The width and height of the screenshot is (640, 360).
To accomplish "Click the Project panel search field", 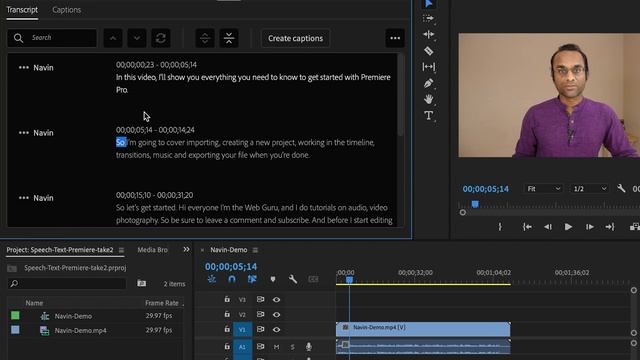I will tap(67, 283).
